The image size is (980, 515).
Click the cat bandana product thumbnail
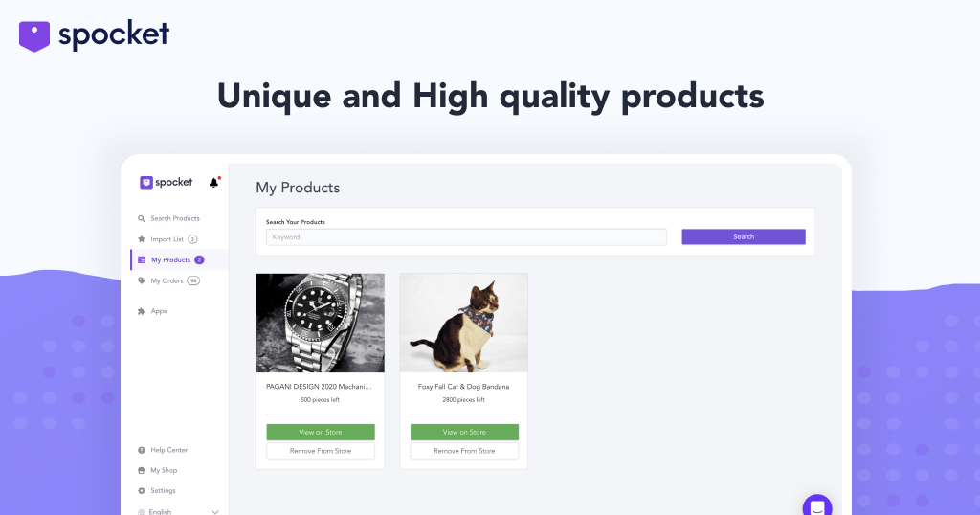[464, 324]
